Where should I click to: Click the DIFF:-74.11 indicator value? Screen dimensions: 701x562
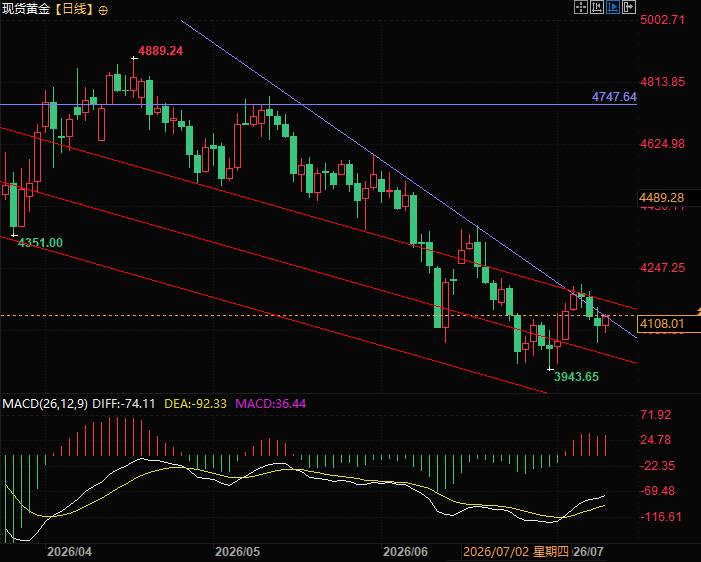(x=124, y=404)
